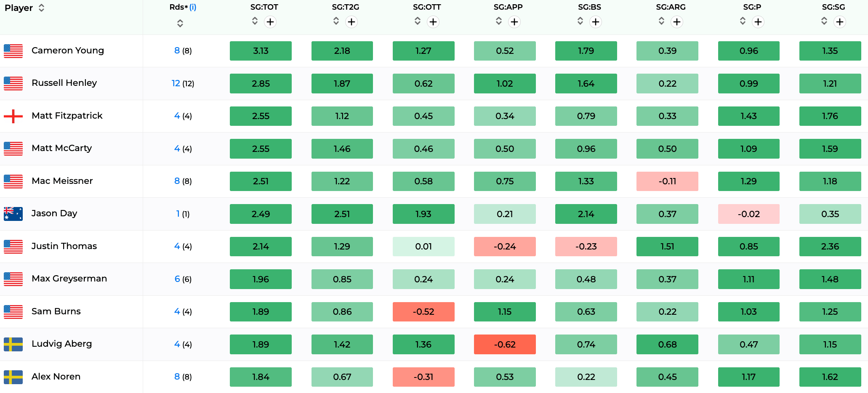Click the plus icon under SG:SG
Viewport: 868px width, 393px height.
[840, 22]
